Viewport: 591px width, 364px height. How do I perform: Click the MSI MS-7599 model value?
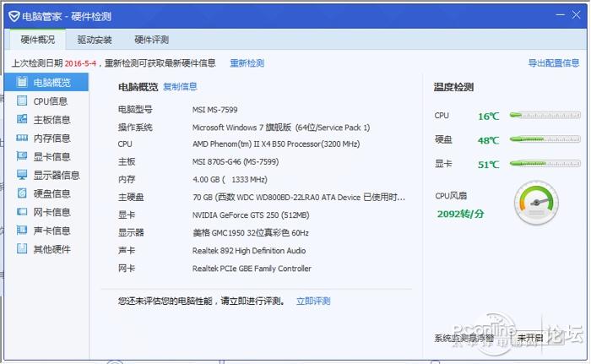point(214,110)
